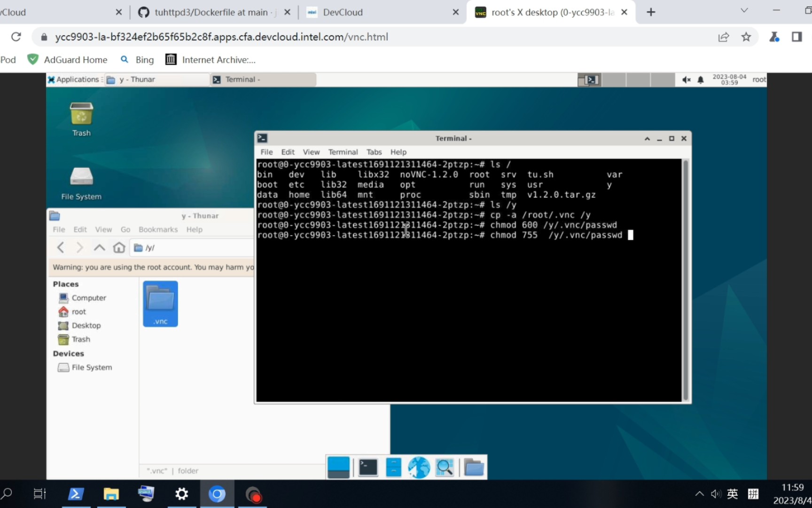Open the Thunar Edit menu
812x508 pixels.
(80, 230)
